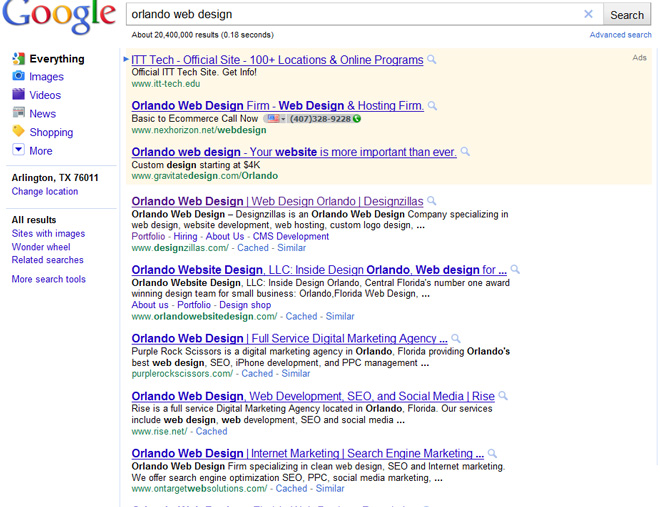The image size is (660, 507).
Task: Switch to Images results
Action: (46, 77)
